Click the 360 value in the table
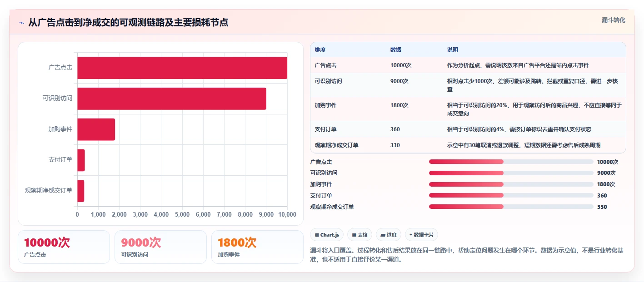The height and width of the screenshot is (282, 644). (395, 129)
